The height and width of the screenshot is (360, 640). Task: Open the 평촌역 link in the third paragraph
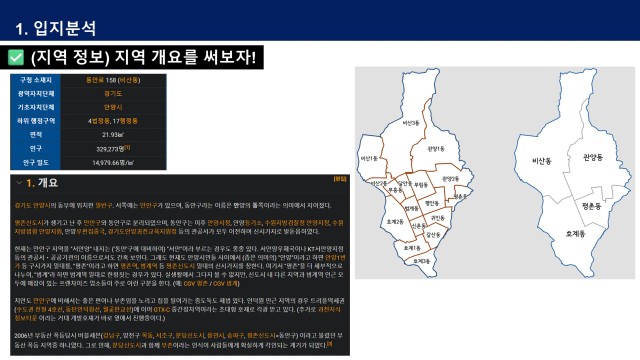tap(129, 266)
